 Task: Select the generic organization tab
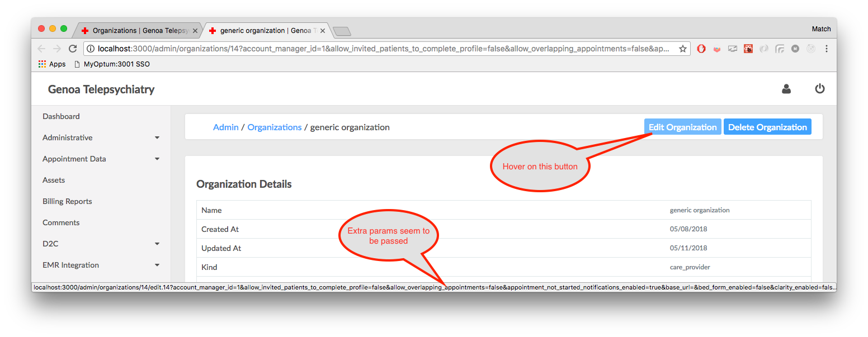click(263, 31)
